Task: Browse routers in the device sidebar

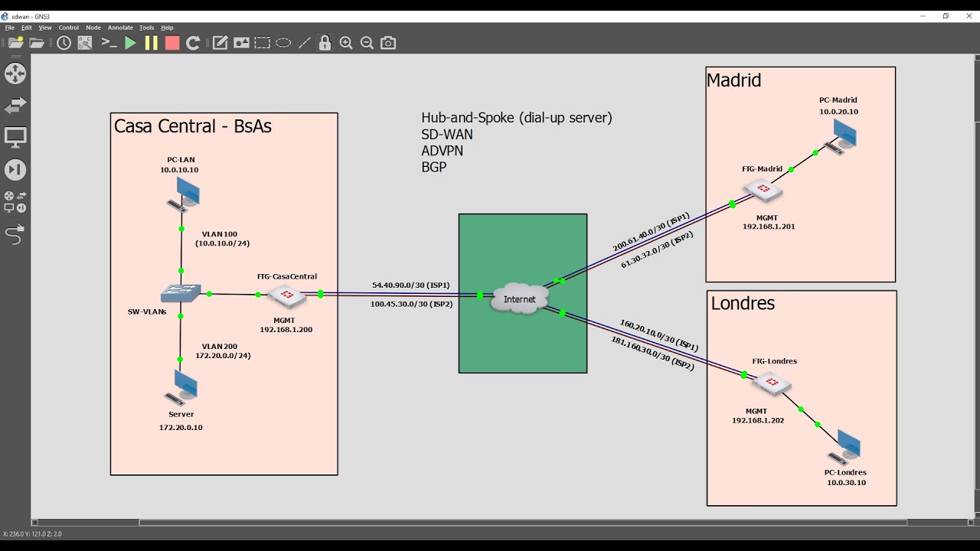Action: tap(15, 73)
